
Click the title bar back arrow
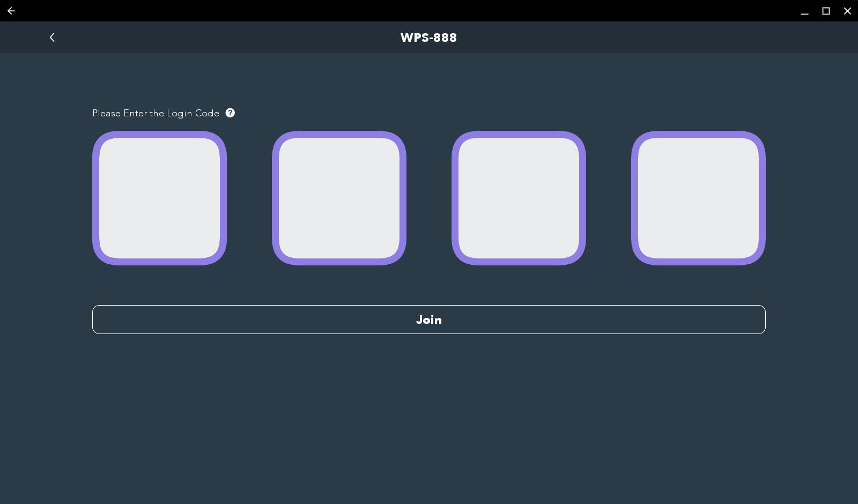11,11
